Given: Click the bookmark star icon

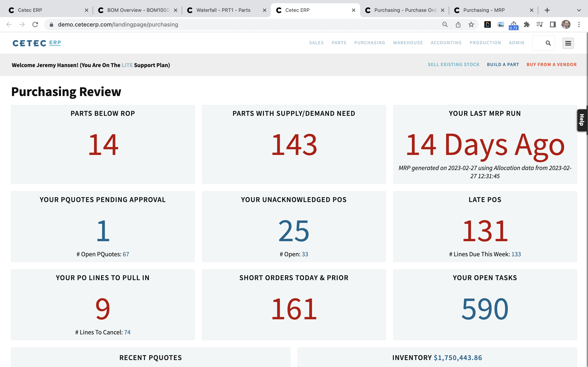Looking at the screenshot, I should click(471, 24).
